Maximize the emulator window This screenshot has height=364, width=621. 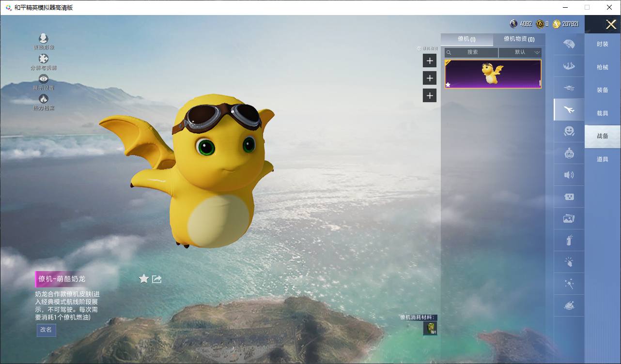coord(587,7)
